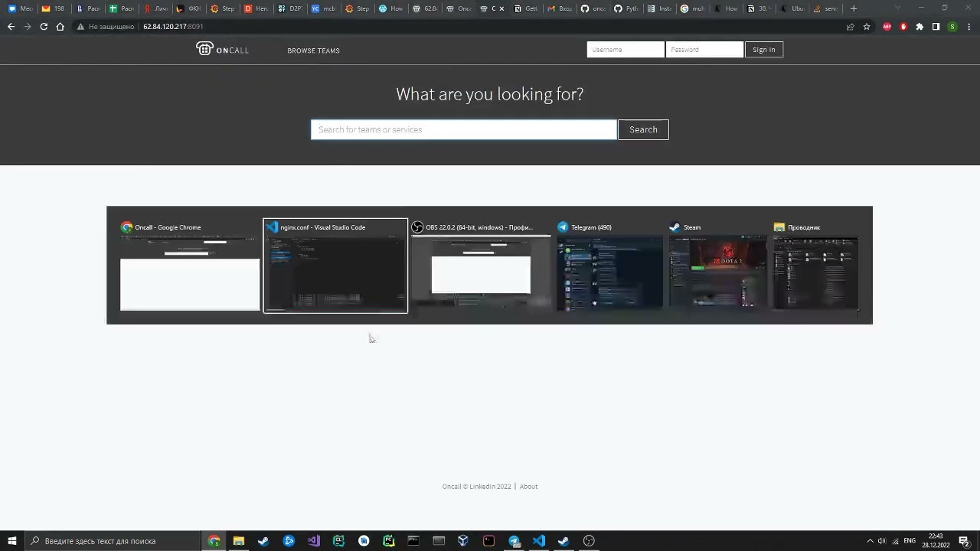Click the share page icon in address bar
The height and width of the screenshot is (551, 980).
click(850, 26)
